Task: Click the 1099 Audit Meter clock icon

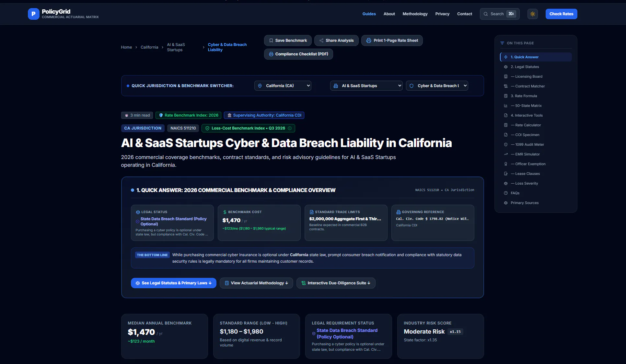Action: tap(505, 144)
